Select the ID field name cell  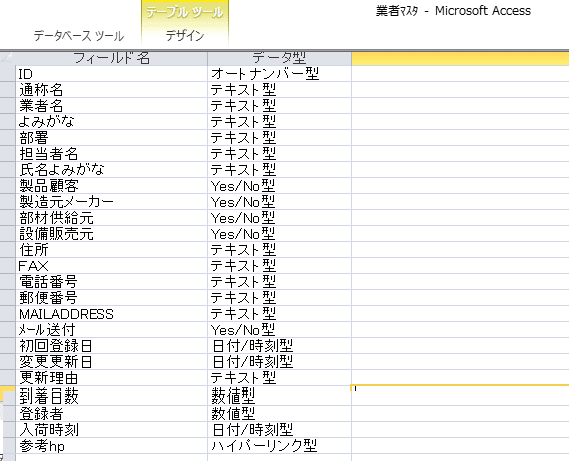[111, 74]
